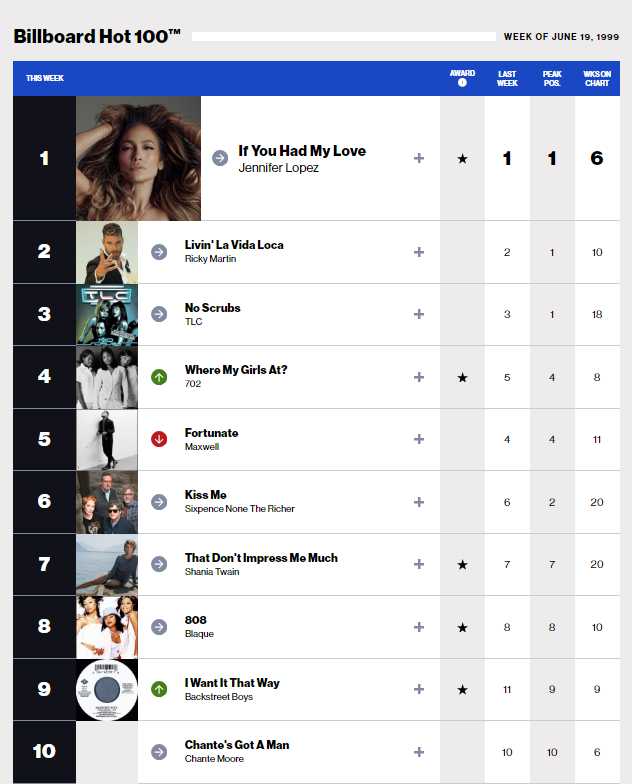The image size is (632, 784).
Task: Expand the If You Had My Love row
Action: pos(419,158)
